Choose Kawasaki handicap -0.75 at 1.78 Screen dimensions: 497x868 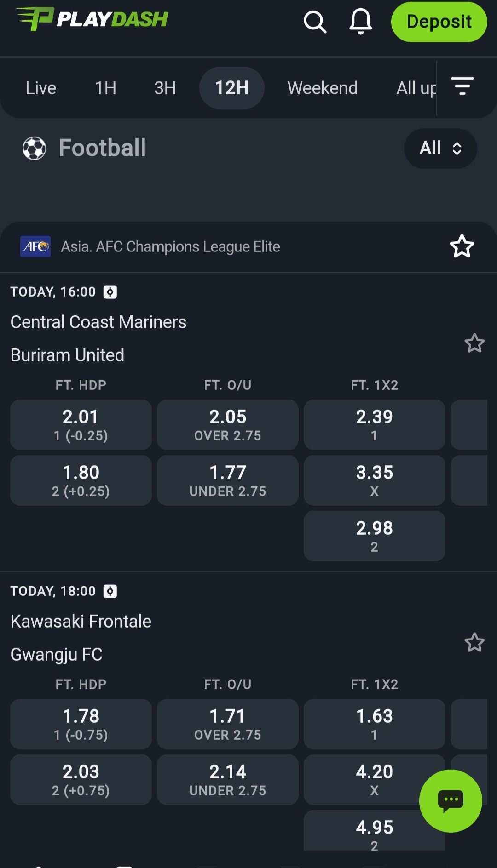(x=81, y=724)
